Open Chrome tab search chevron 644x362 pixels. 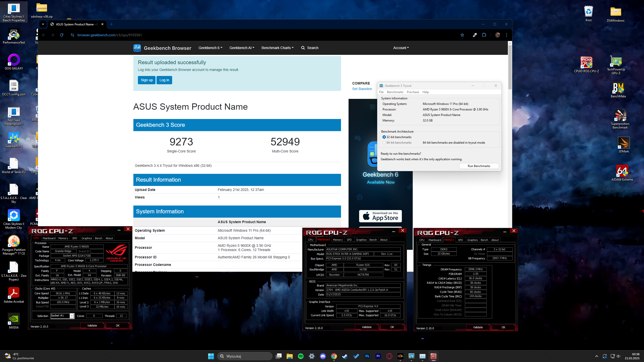pos(43,24)
